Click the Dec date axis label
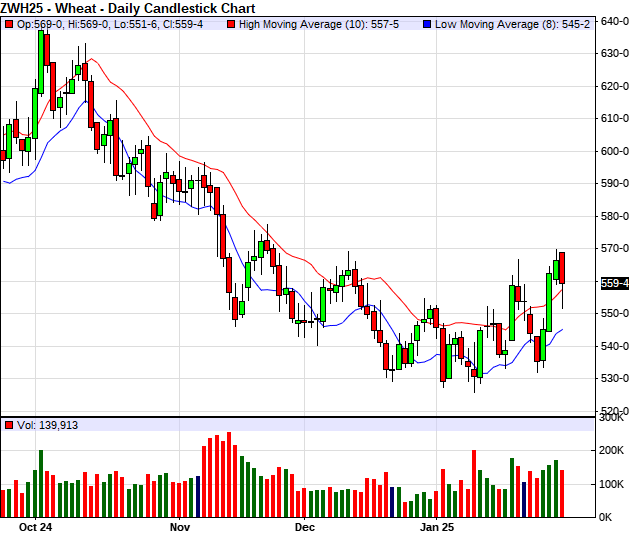Image resolution: width=640 pixels, height=536 pixels. (x=305, y=526)
